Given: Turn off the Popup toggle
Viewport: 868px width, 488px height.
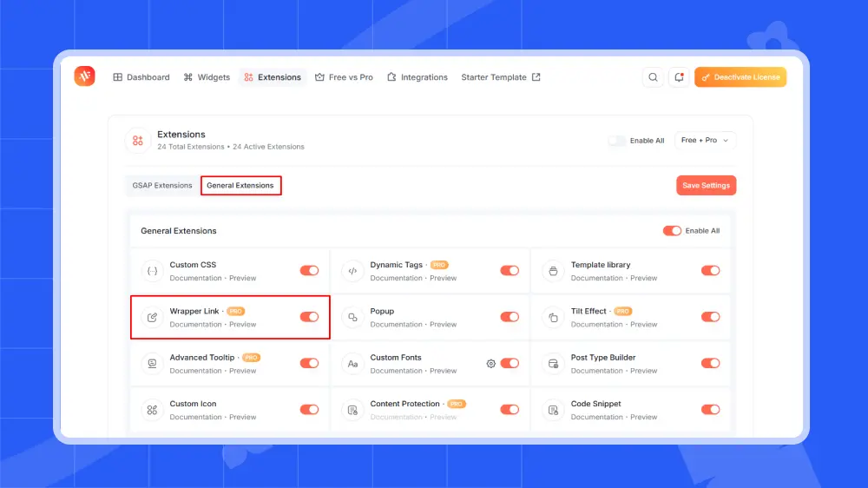Looking at the screenshot, I should (510, 317).
